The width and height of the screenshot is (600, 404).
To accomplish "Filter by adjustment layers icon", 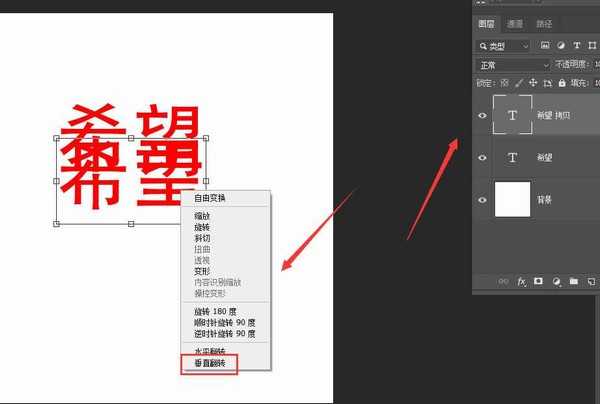I will click(x=561, y=45).
